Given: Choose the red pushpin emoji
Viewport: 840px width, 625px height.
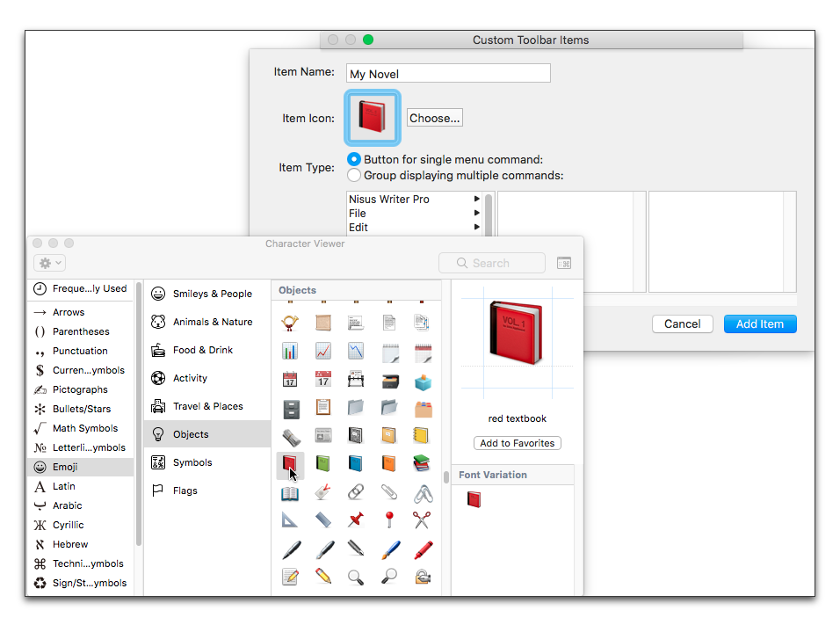Looking at the screenshot, I should tap(356, 520).
